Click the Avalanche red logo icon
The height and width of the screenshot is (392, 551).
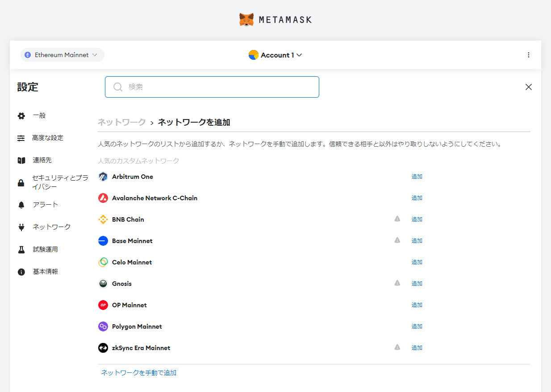coord(103,198)
